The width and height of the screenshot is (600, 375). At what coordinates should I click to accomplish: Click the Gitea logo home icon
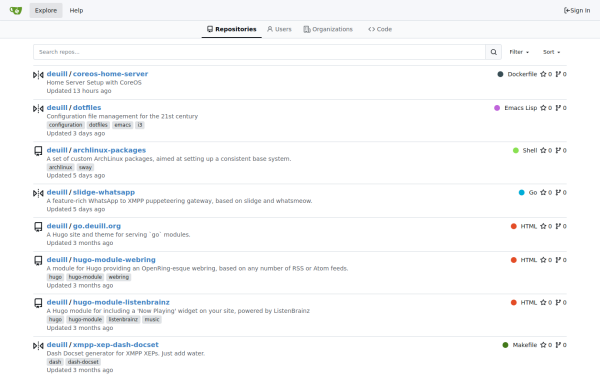(x=16, y=10)
